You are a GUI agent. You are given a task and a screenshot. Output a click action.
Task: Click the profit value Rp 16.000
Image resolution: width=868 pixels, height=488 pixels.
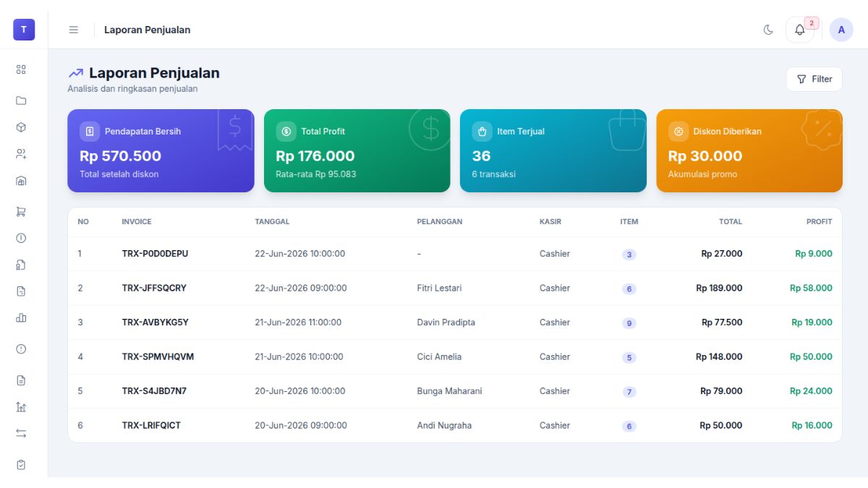pyautogui.click(x=812, y=425)
